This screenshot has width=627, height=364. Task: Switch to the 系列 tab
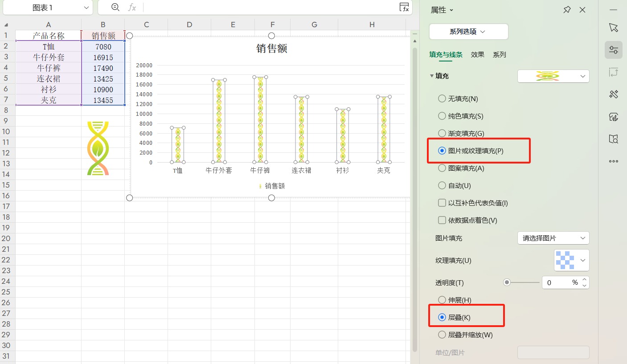pos(499,54)
